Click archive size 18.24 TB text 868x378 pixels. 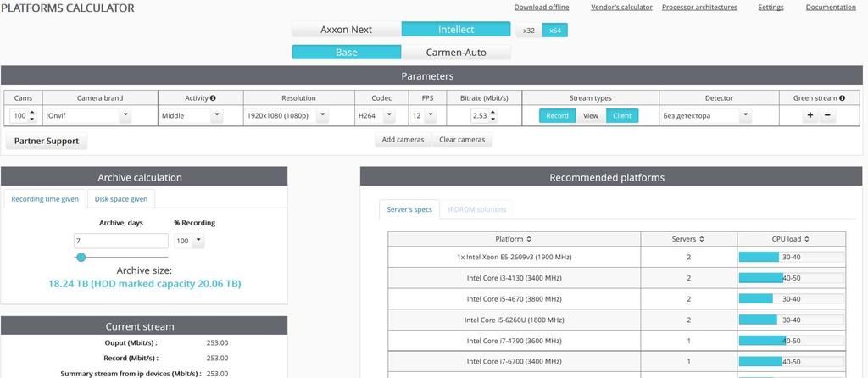(144, 284)
